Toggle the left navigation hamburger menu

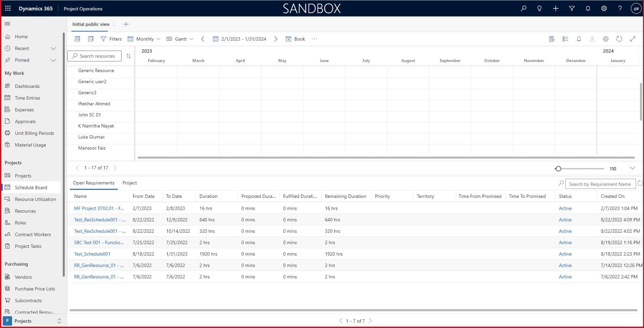pyautogui.click(x=7, y=23)
